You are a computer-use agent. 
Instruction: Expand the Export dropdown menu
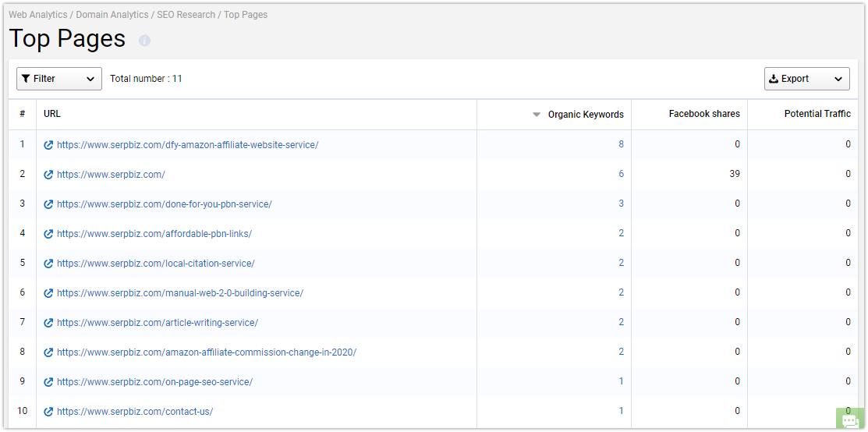click(x=806, y=79)
